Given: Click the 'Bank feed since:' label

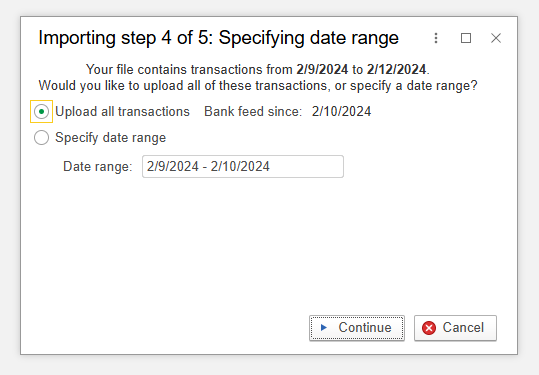Looking at the screenshot, I should click(x=253, y=112).
